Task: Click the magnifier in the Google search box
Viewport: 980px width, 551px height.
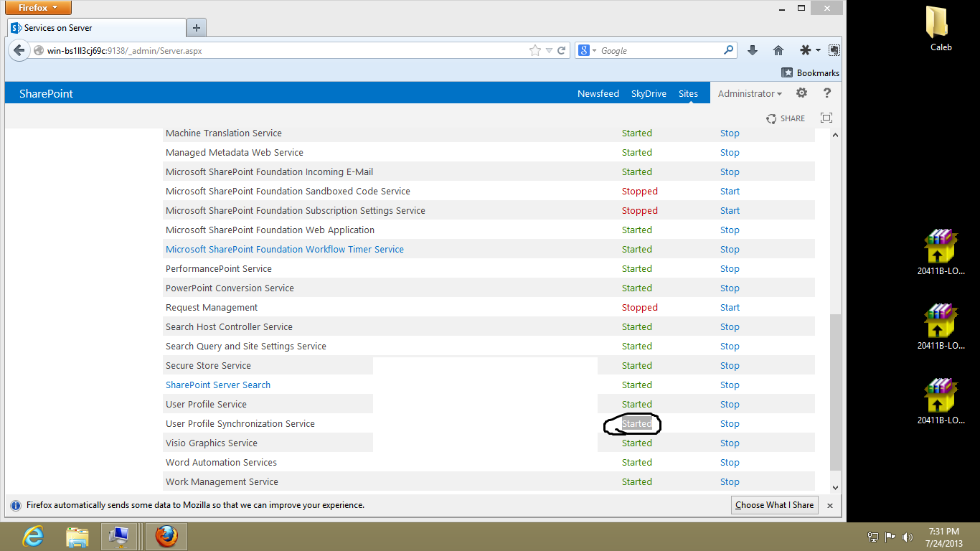Action: (728, 50)
